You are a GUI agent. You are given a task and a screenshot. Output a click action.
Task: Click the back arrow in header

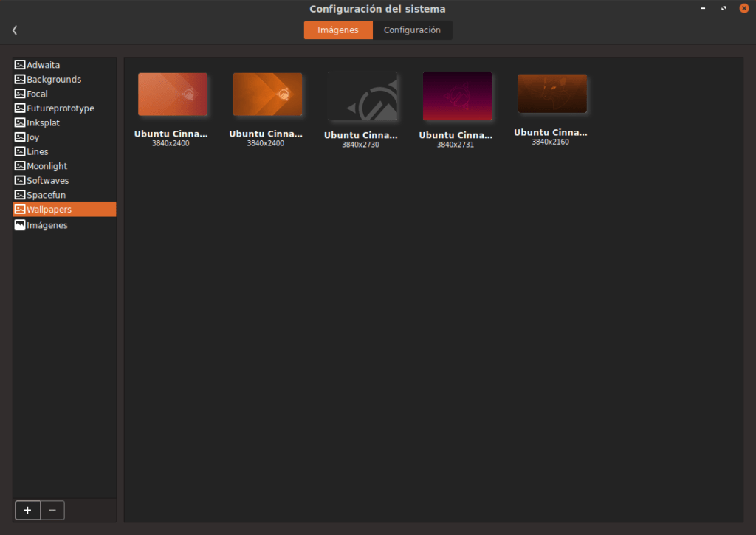[x=15, y=30]
